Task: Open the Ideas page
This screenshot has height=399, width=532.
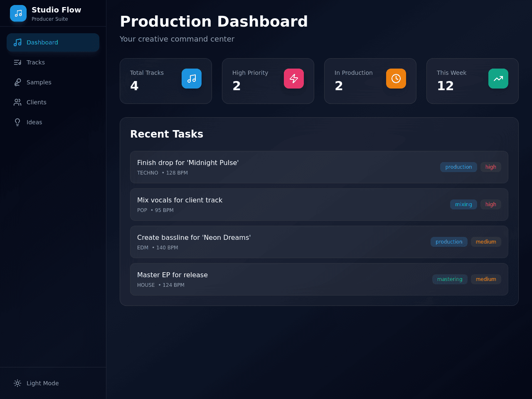Action: tap(53, 122)
